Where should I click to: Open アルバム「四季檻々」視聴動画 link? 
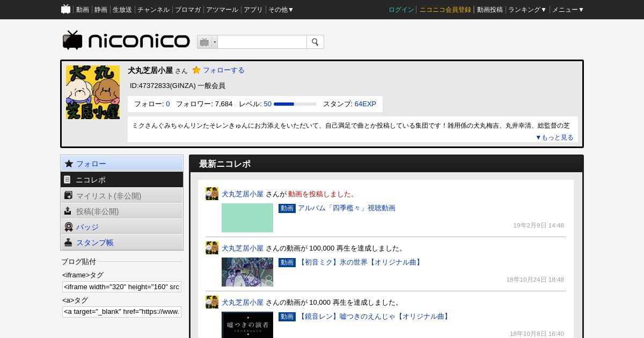[347, 208]
